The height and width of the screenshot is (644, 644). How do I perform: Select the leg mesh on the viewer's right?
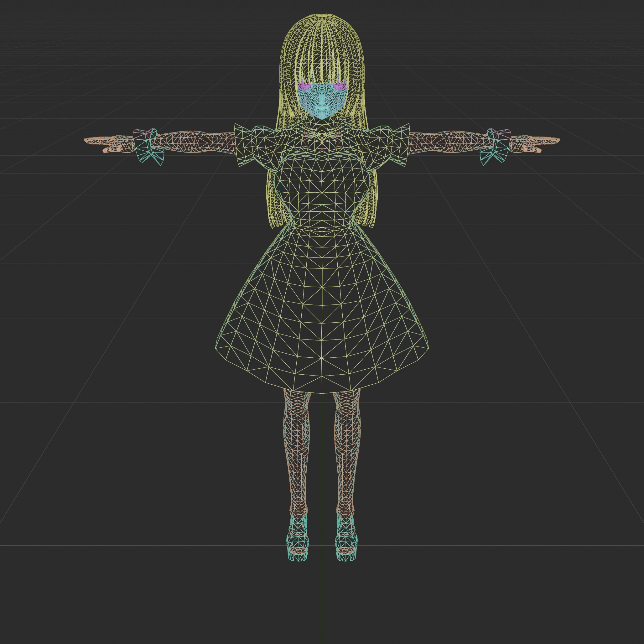click(x=347, y=453)
